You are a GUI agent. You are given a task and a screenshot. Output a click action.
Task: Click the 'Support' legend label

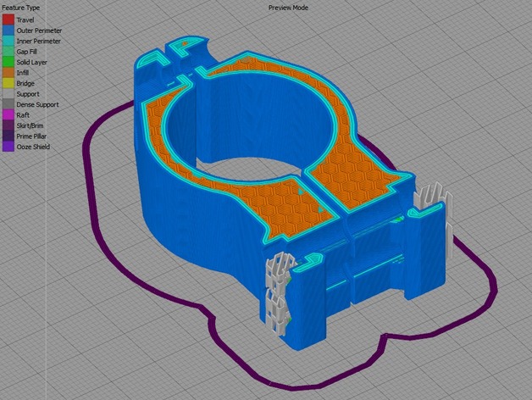(28, 94)
